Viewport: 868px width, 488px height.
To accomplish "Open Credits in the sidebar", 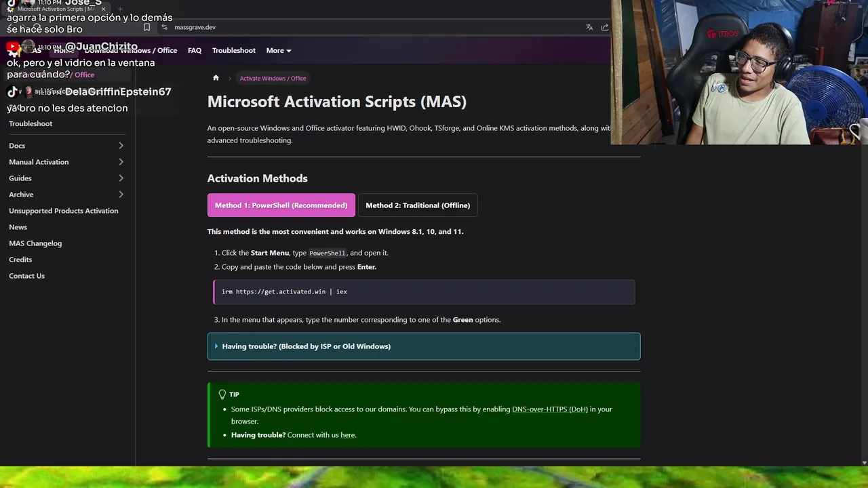I will click(20, 260).
